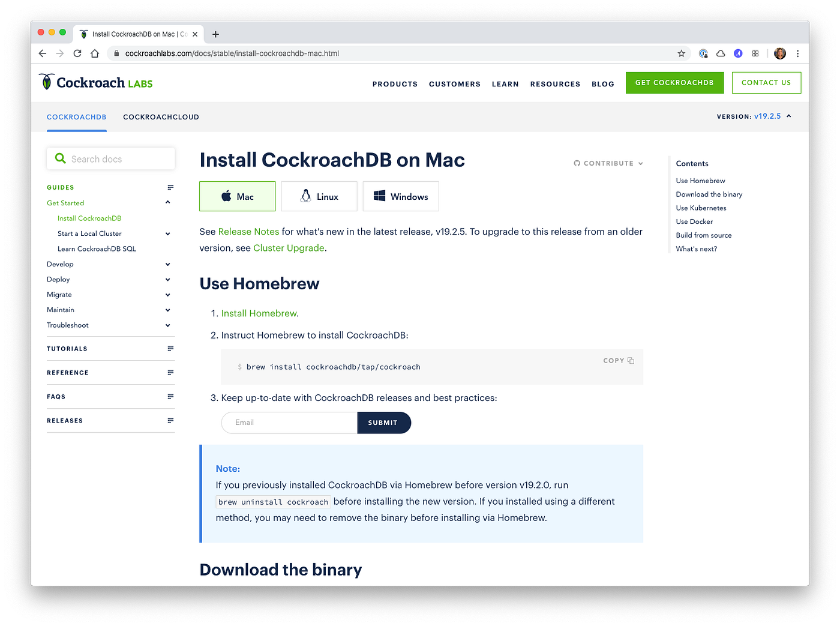The height and width of the screenshot is (626, 840).
Task: Toggle the FAQS section list icon
Action: tap(170, 397)
